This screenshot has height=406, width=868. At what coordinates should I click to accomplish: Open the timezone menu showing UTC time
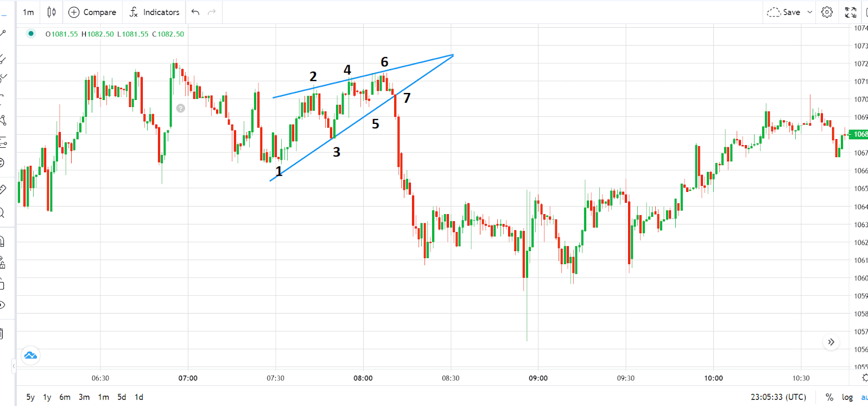(778, 397)
